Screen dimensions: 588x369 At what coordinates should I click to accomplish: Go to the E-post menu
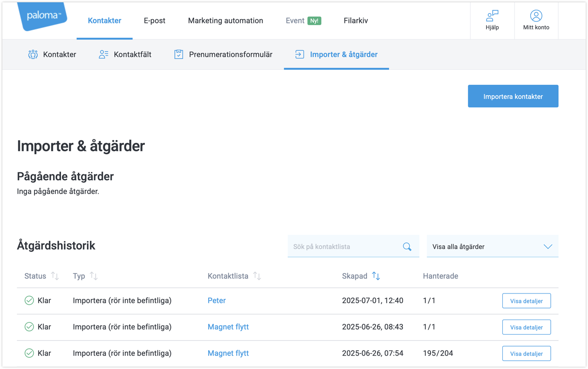point(155,20)
